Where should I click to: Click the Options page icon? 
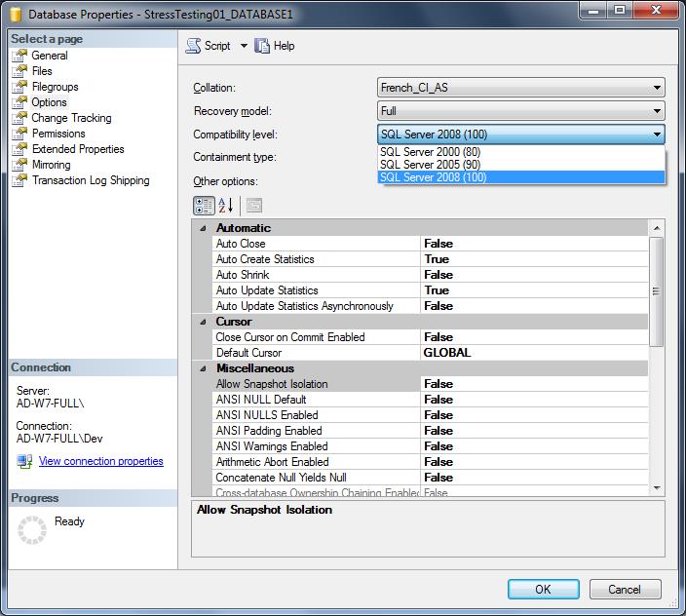[19, 102]
